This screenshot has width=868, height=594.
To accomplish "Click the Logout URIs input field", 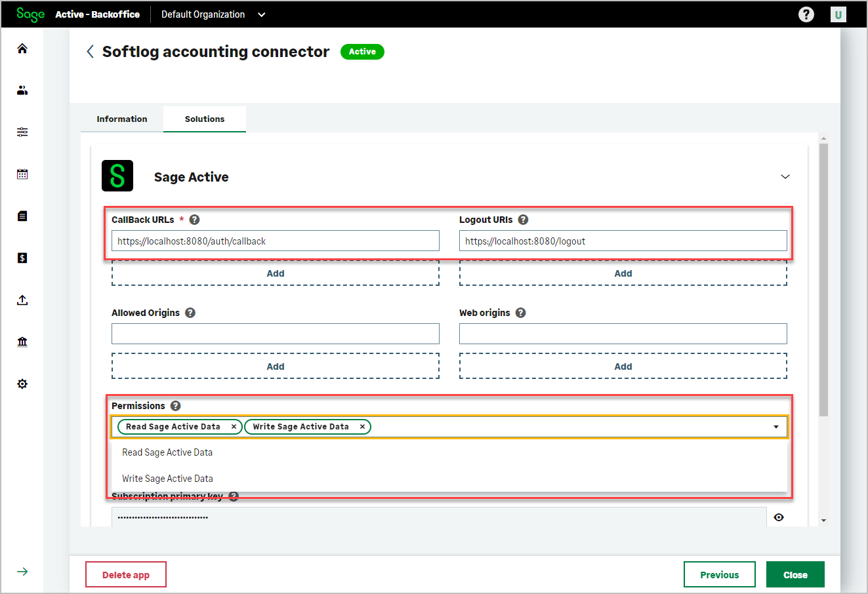I will pos(623,241).
